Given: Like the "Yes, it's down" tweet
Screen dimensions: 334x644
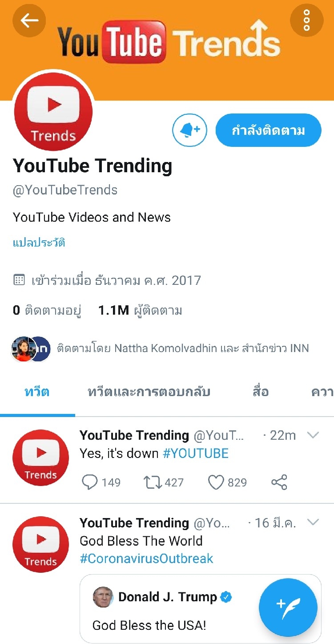Looking at the screenshot, I should coord(217,482).
